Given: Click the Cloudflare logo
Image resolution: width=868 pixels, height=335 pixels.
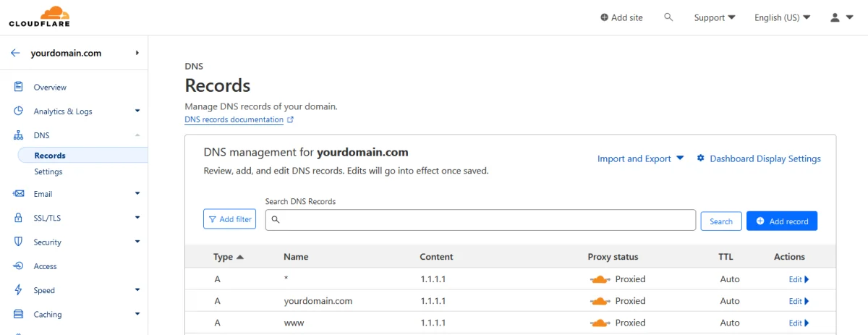Looking at the screenshot, I should pos(38,17).
